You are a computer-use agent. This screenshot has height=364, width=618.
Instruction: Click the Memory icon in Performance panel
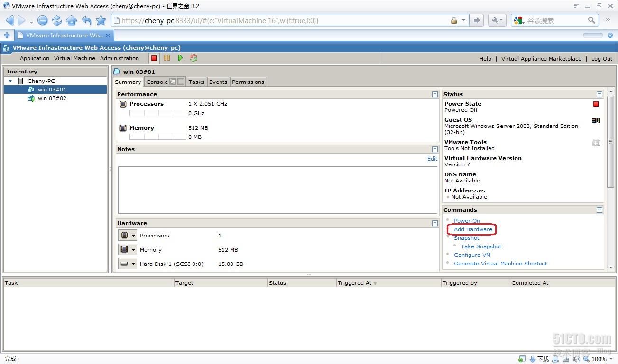click(x=123, y=128)
